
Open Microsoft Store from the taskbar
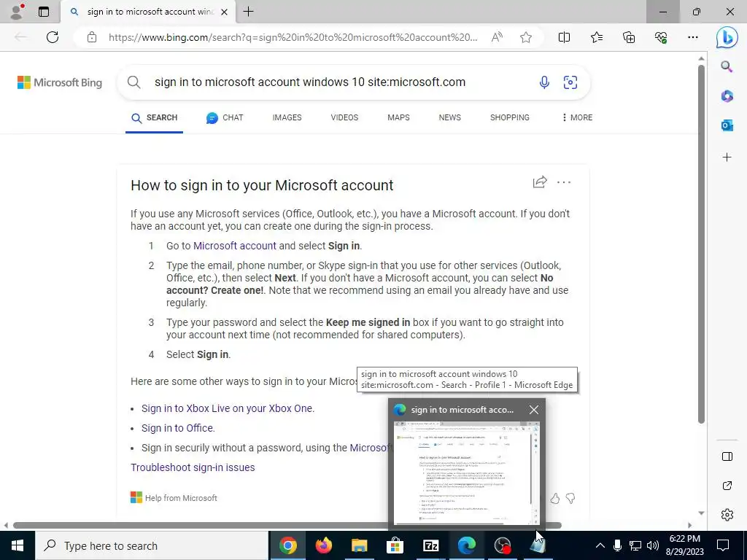coord(395,545)
